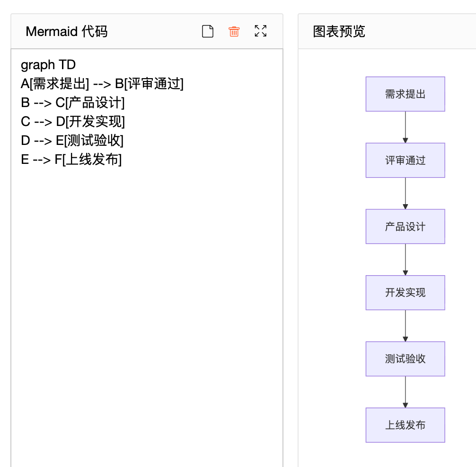
Task: Select the 测试验收 node in diagram
Action: [x=405, y=359]
